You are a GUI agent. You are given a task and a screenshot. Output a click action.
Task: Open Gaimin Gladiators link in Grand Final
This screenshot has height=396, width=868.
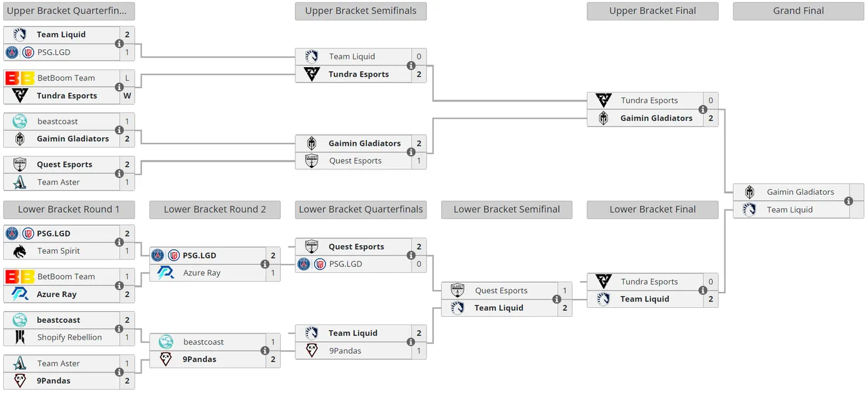[800, 192]
